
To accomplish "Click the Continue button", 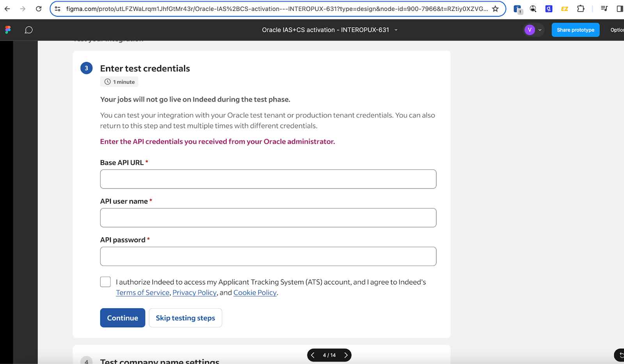I will (122, 318).
